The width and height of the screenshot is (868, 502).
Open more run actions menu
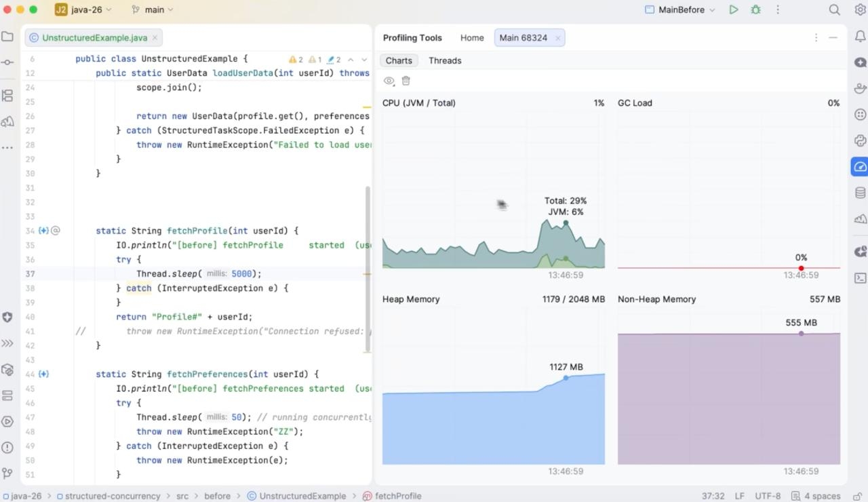[x=778, y=9]
